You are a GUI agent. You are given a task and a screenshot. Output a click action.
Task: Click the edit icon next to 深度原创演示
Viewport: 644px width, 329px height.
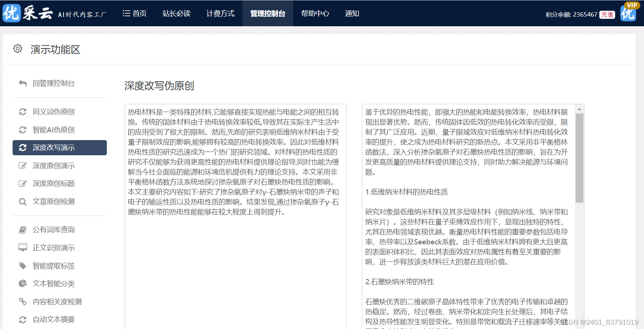point(23,166)
